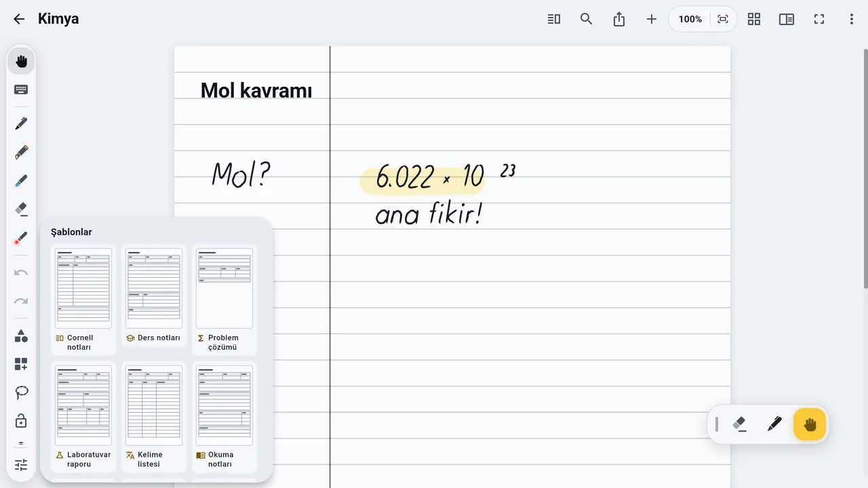Click the handwritten "Mol?" note

point(241,174)
